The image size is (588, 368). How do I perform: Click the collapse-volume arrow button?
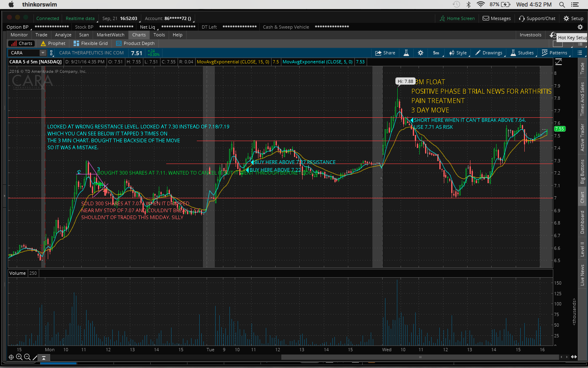(x=44, y=358)
